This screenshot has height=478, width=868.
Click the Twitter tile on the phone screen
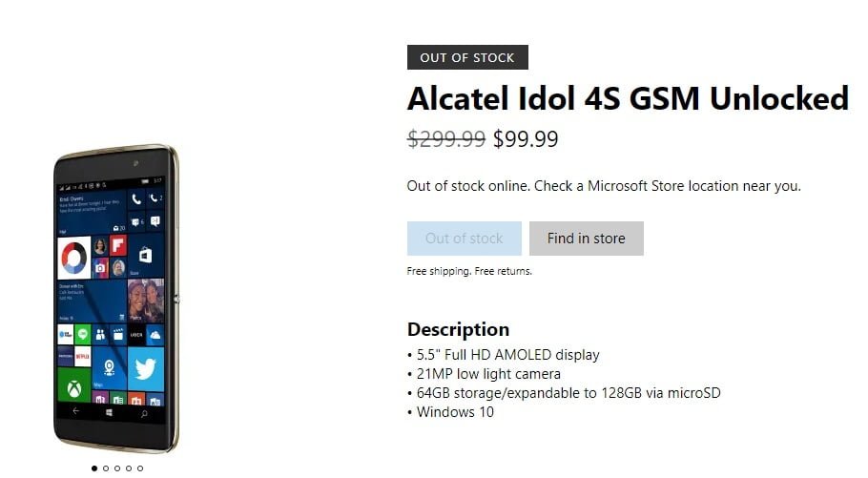coord(145,368)
